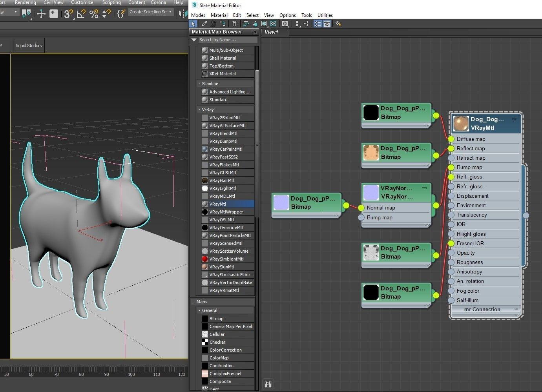
Task: Delete selected nodes with trash icon
Action: point(234,24)
